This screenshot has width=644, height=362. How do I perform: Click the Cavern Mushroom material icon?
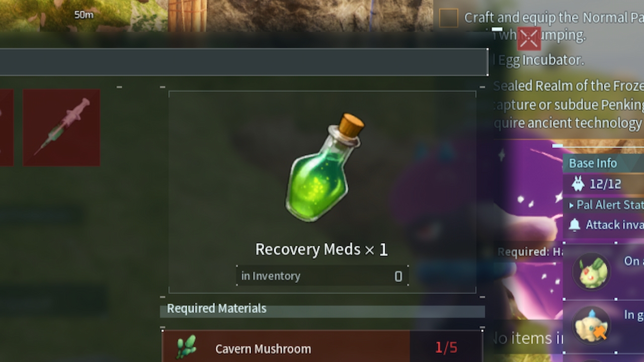pos(186,347)
